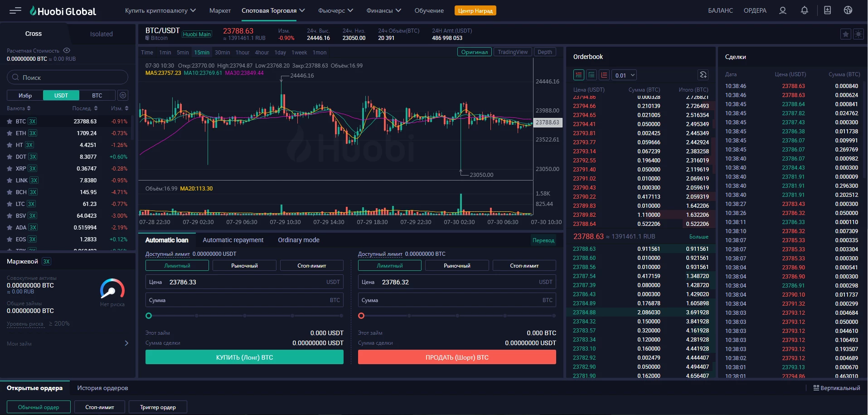
Task: Toggle estimated value visibility eye
Action: tap(67, 50)
